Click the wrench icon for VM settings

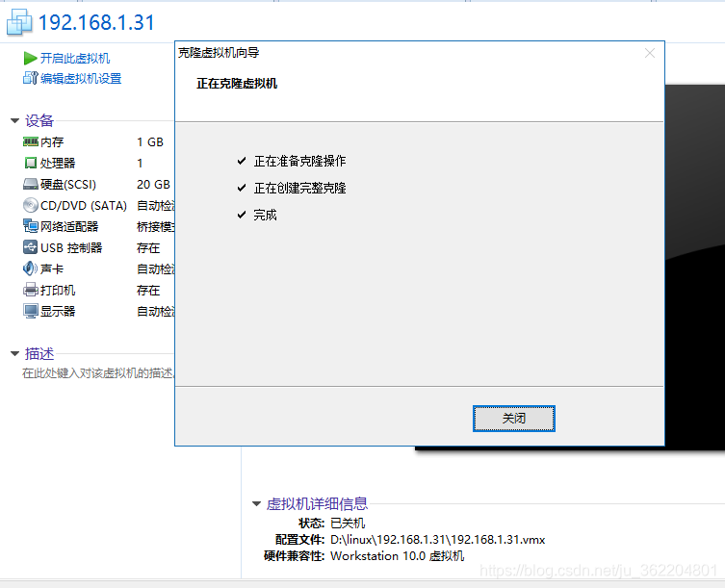pos(30,78)
